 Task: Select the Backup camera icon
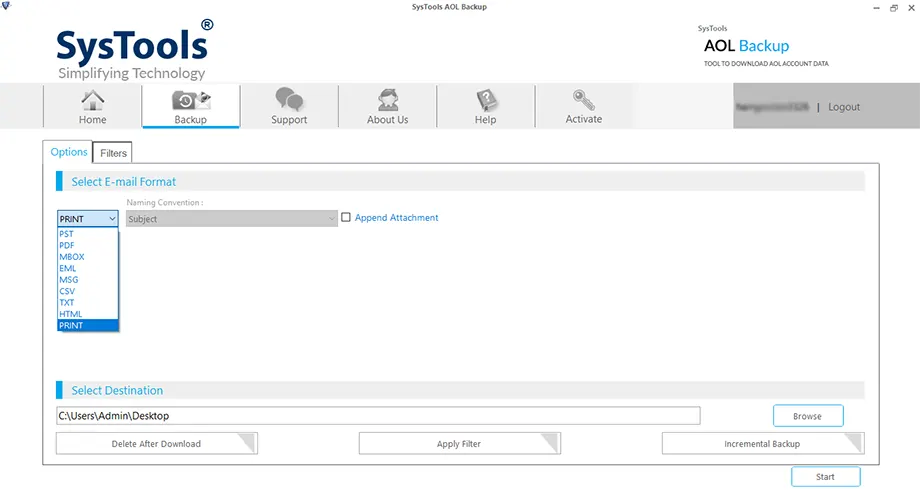(x=191, y=100)
